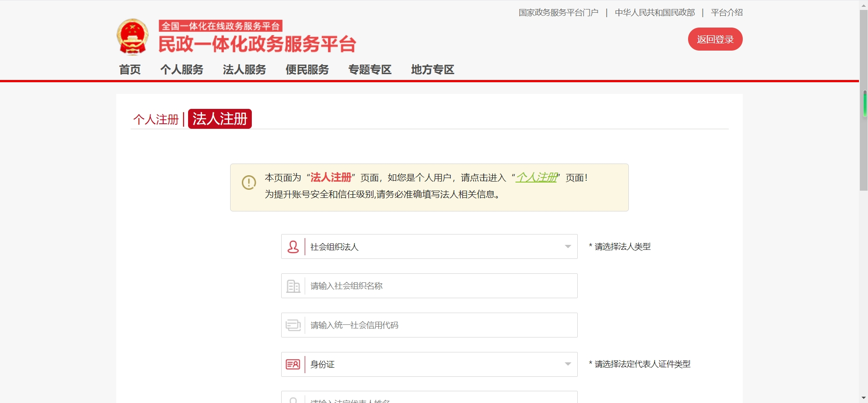Click the person icon in legal type field
The width and height of the screenshot is (868, 403).
(x=293, y=247)
